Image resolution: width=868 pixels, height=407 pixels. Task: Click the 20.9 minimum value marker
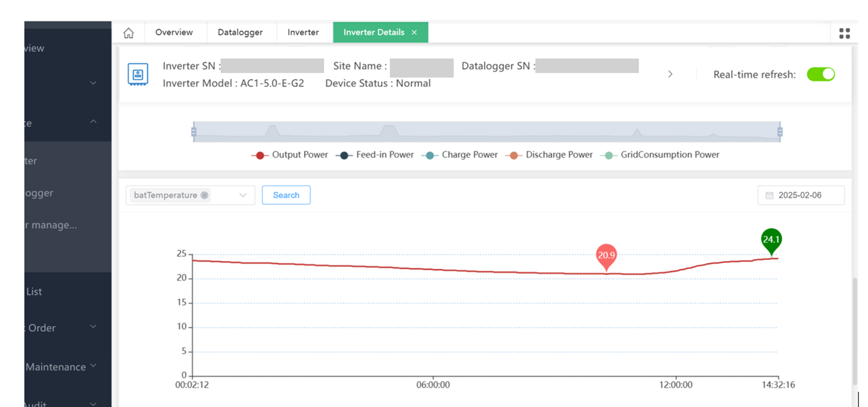(x=606, y=256)
